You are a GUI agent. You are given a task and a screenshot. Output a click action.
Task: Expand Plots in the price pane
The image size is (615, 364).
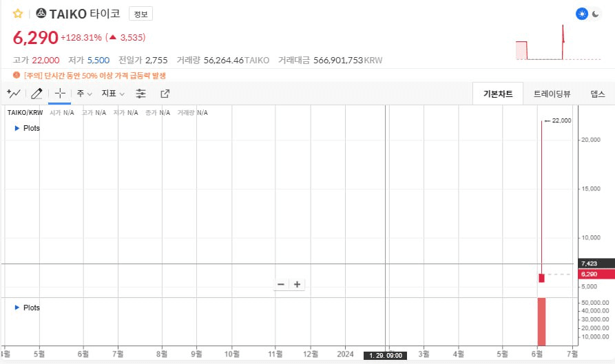[27, 128]
